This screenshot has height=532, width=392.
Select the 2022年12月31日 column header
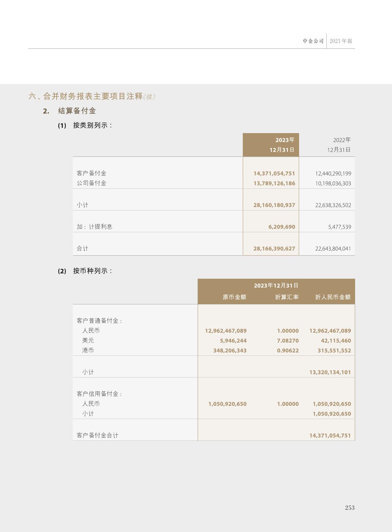pos(339,145)
